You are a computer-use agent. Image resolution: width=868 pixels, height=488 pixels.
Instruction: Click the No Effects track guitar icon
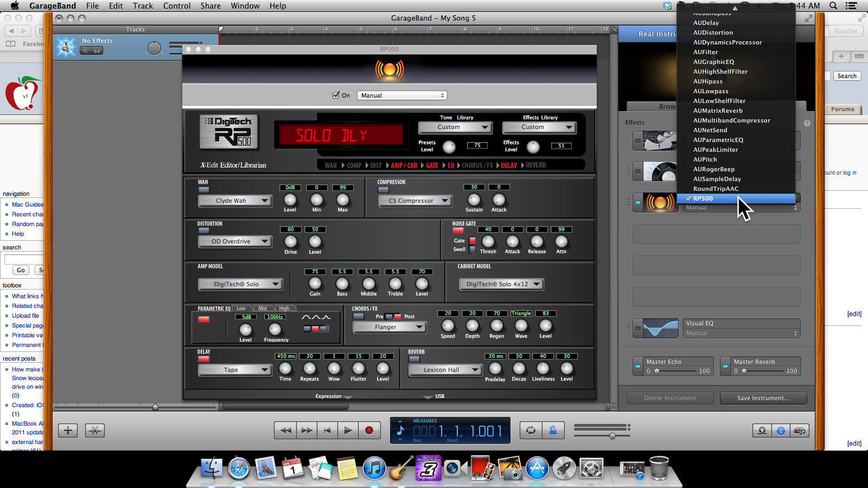pyautogui.click(x=66, y=47)
